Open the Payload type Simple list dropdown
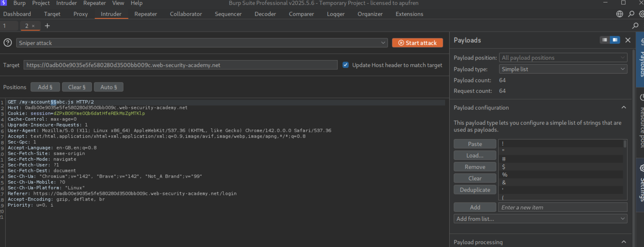Screen dimensions: 644x247 tap(563, 69)
